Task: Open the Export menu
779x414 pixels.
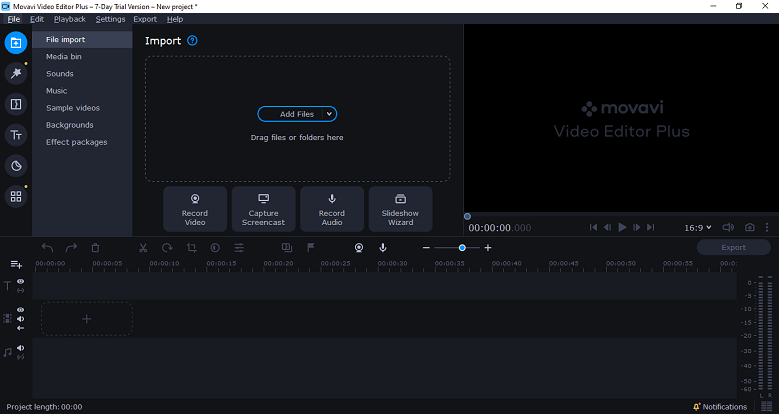Action: (x=145, y=19)
